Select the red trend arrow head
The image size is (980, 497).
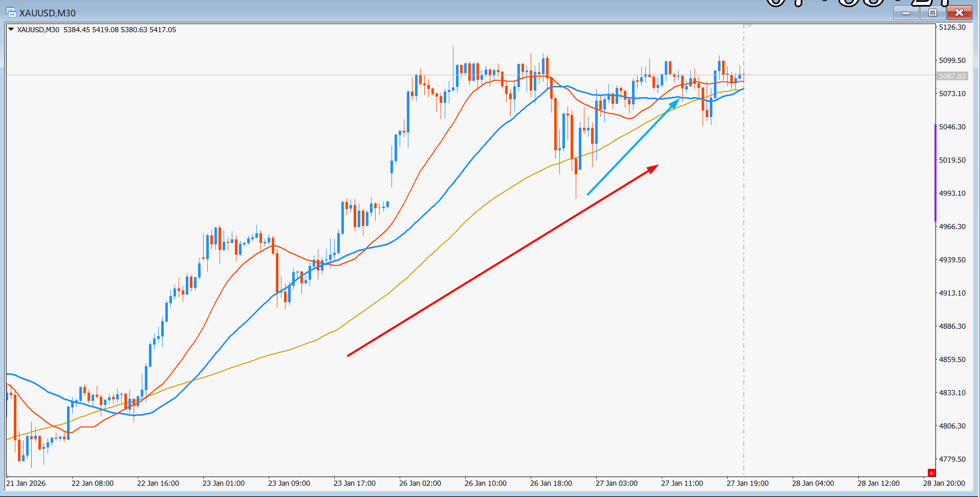pos(653,168)
